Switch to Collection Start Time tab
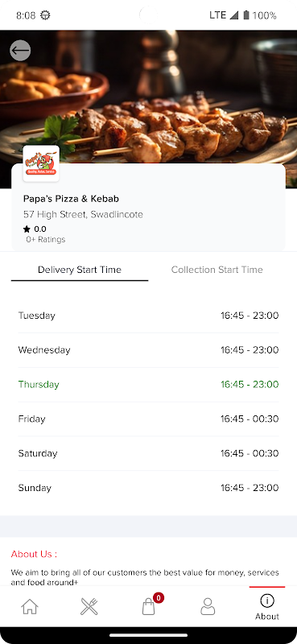 [217, 270]
